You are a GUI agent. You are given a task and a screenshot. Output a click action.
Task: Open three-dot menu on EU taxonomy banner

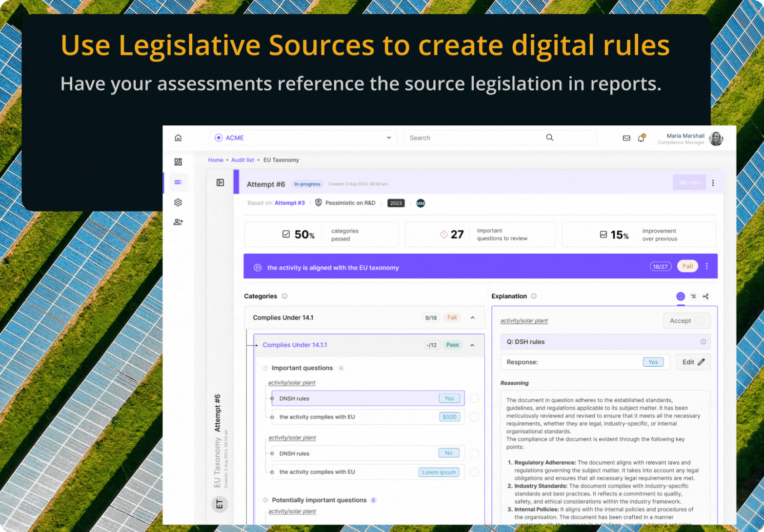707,266
